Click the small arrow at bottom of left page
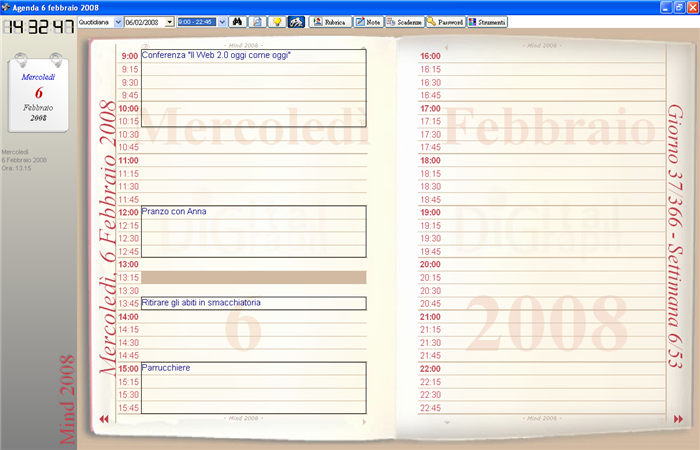The image size is (700, 450). click(364, 421)
